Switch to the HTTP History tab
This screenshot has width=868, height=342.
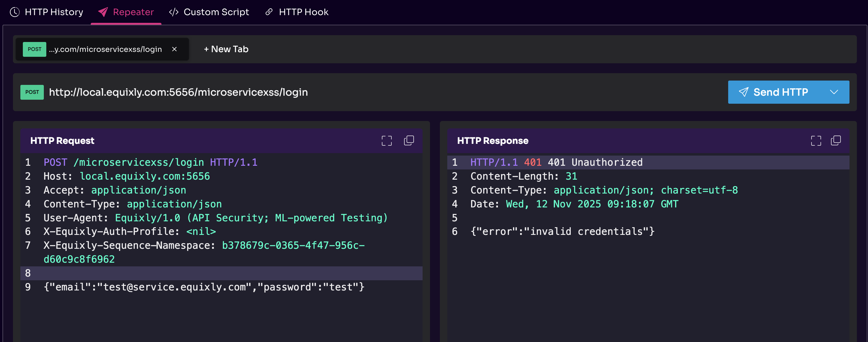pyautogui.click(x=54, y=12)
